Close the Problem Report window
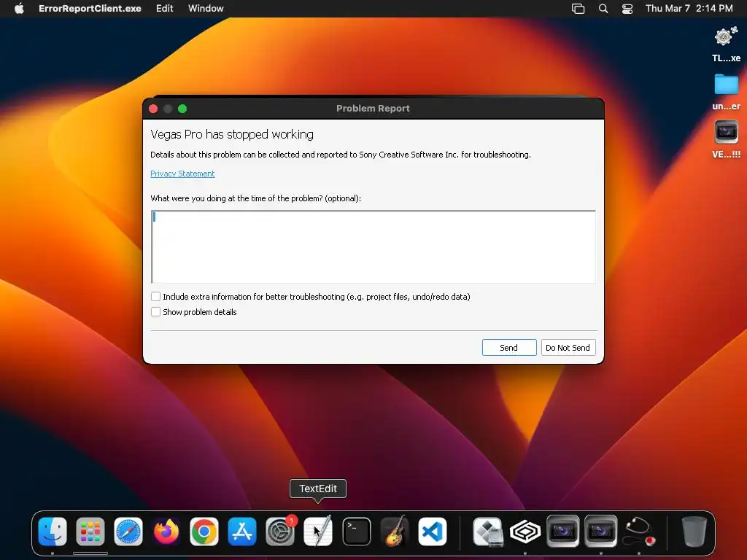 click(x=153, y=109)
